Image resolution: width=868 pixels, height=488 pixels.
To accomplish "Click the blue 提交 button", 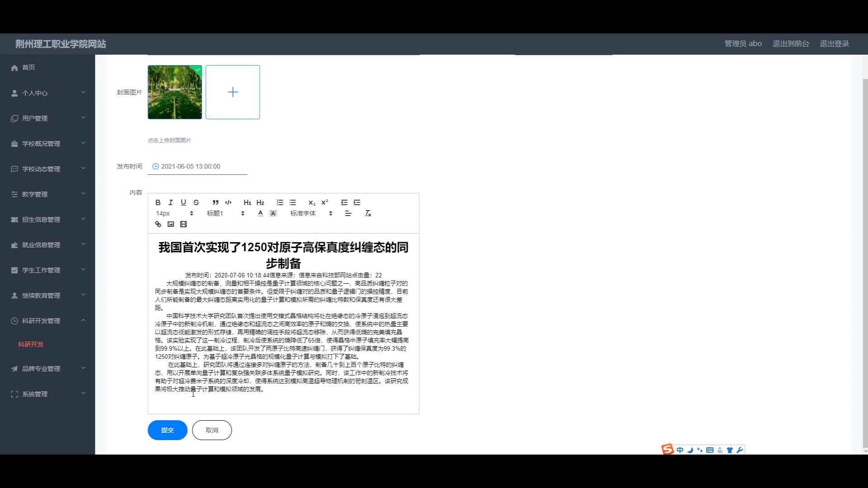I will [167, 430].
